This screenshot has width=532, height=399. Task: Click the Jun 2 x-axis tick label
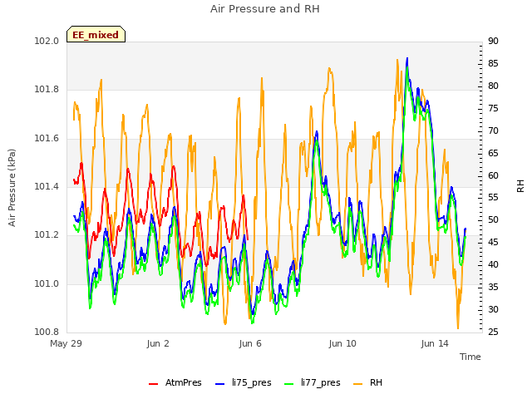click(x=158, y=343)
